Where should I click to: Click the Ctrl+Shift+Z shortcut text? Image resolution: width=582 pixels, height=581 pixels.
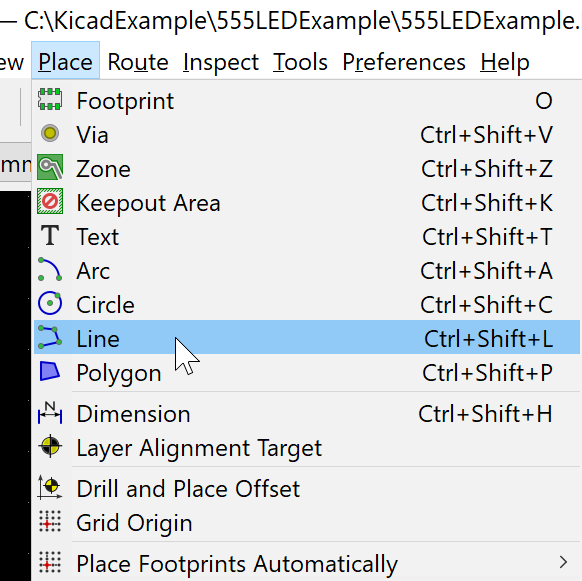pyautogui.click(x=487, y=169)
